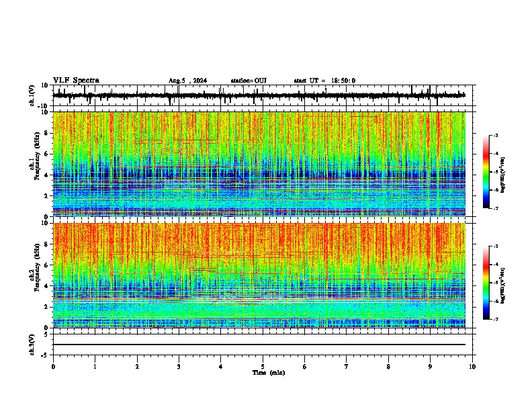Click the "-5" label on ch.2 color bar
Screen dimensions: 532x411
pyautogui.click(x=496, y=283)
